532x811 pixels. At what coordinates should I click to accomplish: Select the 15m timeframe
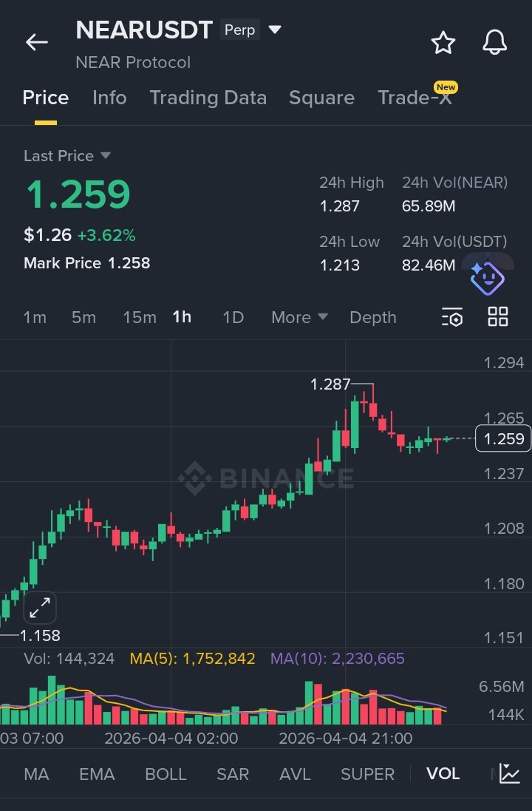pyautogui.click(x=140, y=317)
